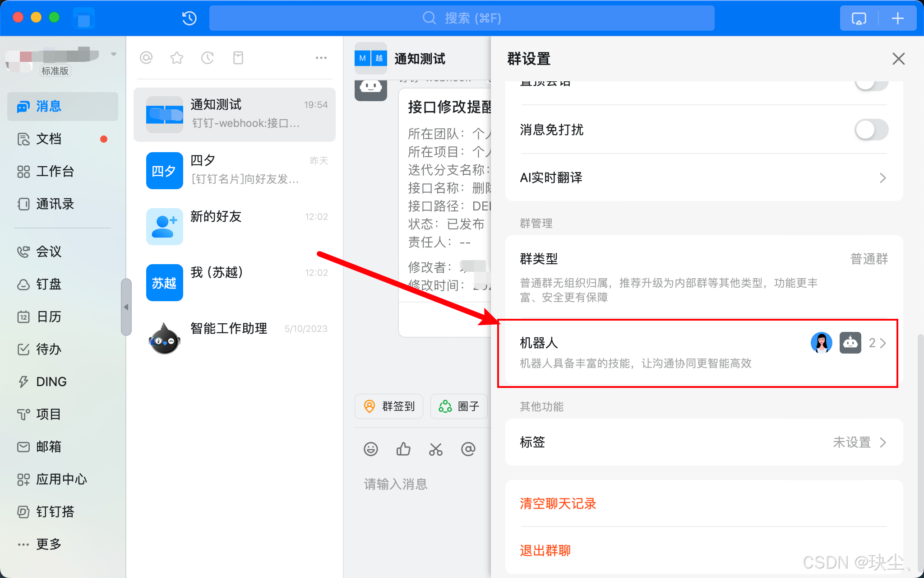Image resolution: width=924 pixels, height=578 pixels.
Task: Click the search bar at top
Action: (462, 18)
